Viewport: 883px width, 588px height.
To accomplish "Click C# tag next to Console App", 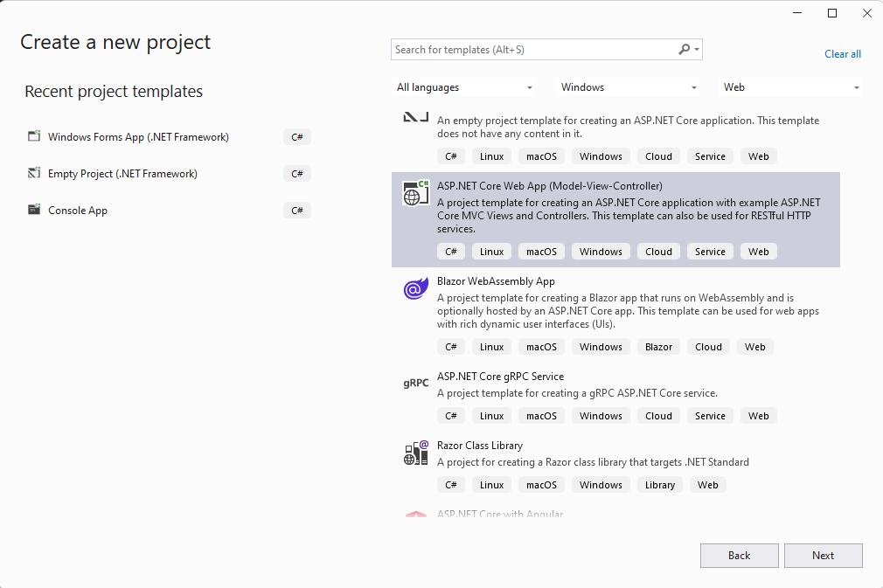I will 296,210.
